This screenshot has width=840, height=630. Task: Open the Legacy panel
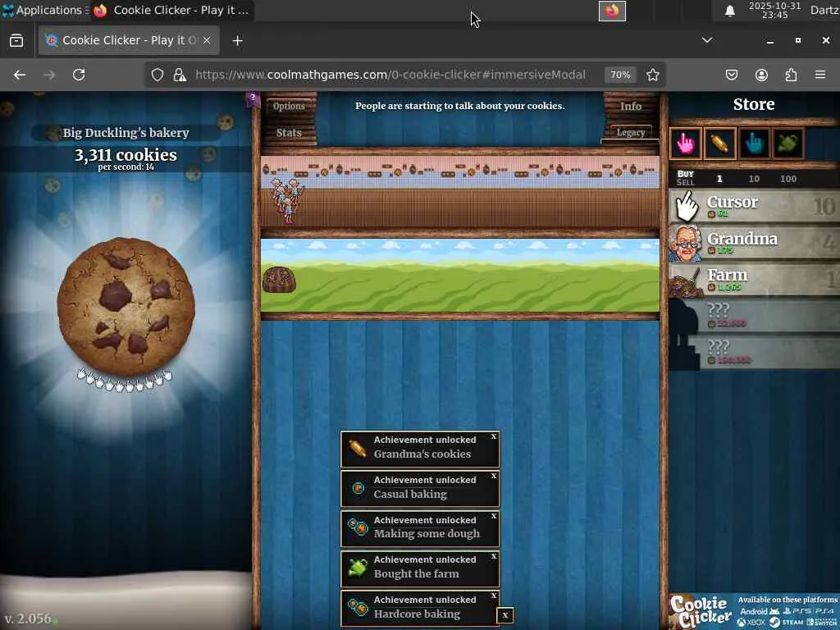[x=631, y=132]
